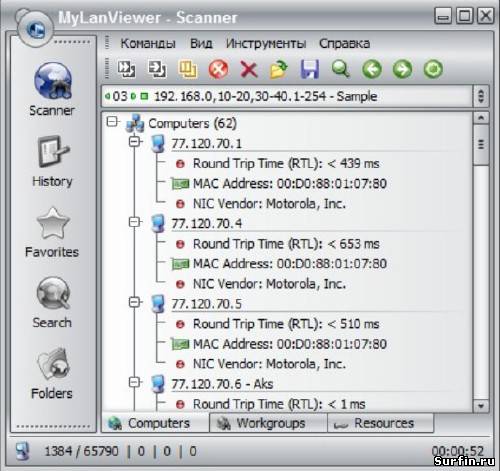
Task: Collapse the Computers (62) tree node
Action: [x=112, y=122]
